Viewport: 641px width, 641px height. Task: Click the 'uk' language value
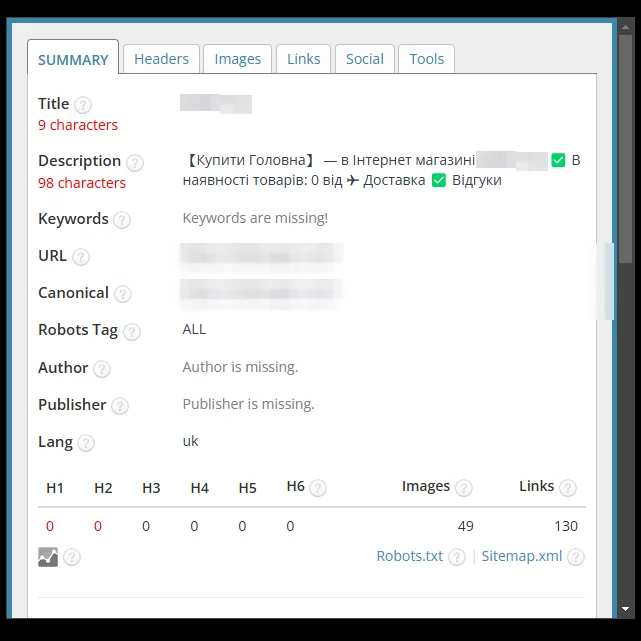191,441
